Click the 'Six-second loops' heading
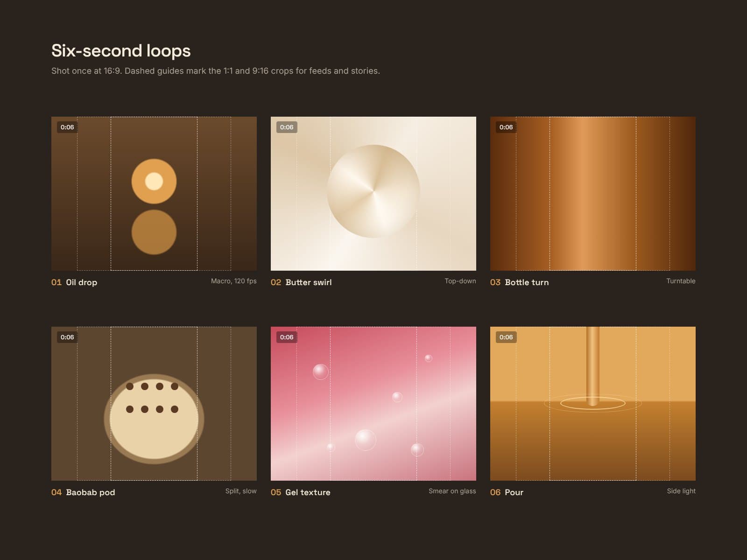 (121, 51)
